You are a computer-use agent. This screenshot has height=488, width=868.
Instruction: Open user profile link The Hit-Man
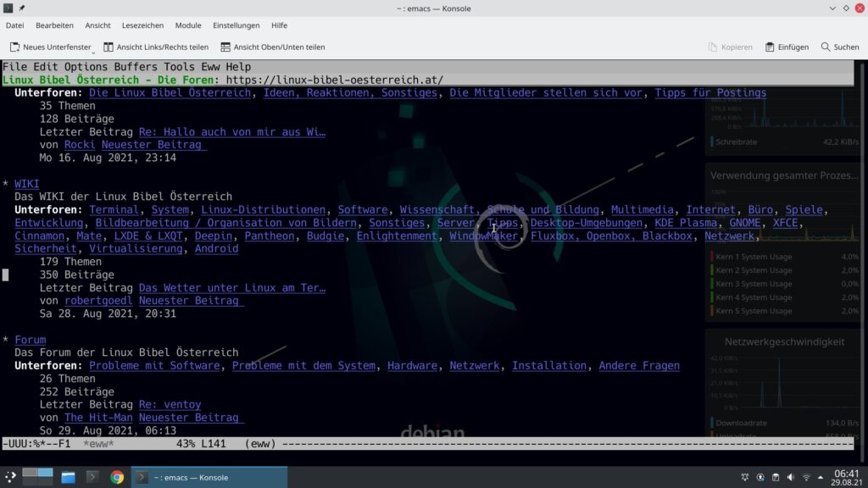(98, 418)
